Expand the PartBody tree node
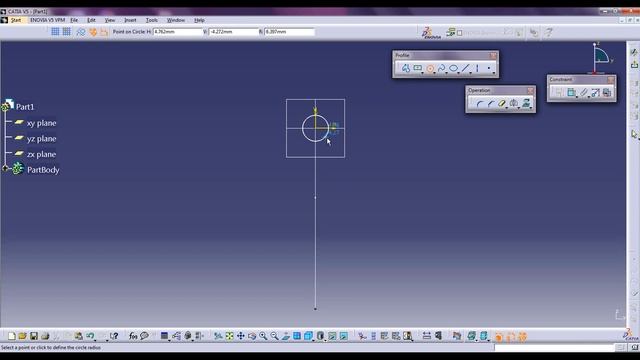Image resolution: width=640 pixels, height=360 pixels. pyautogui.click(x=5, y=169)
